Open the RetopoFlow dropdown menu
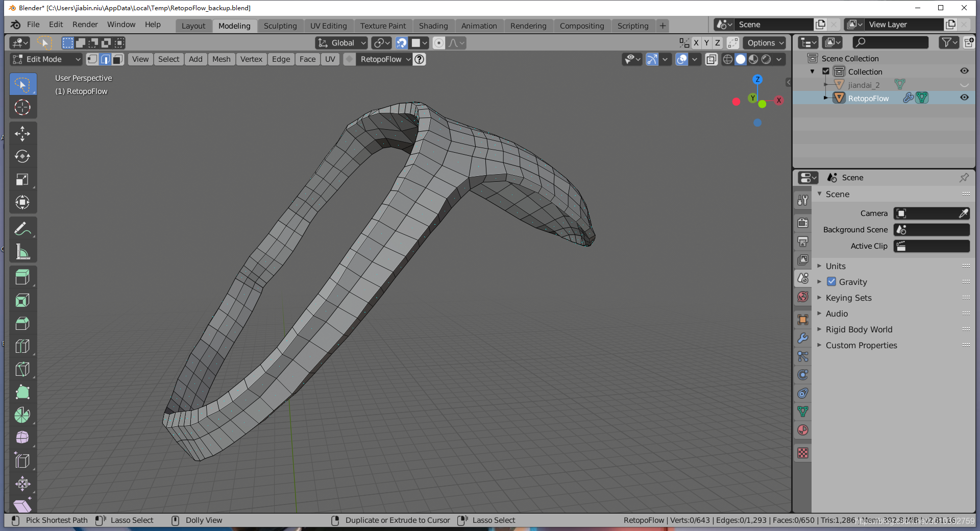 384,59
